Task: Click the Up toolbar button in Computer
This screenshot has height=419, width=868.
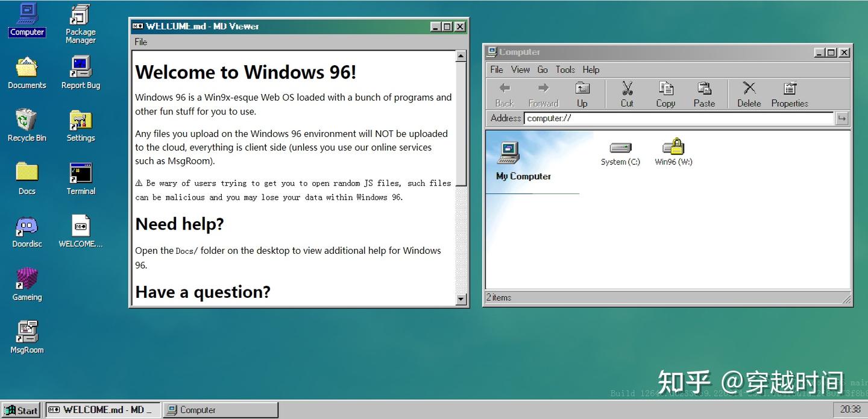Action: click(582, 95)
